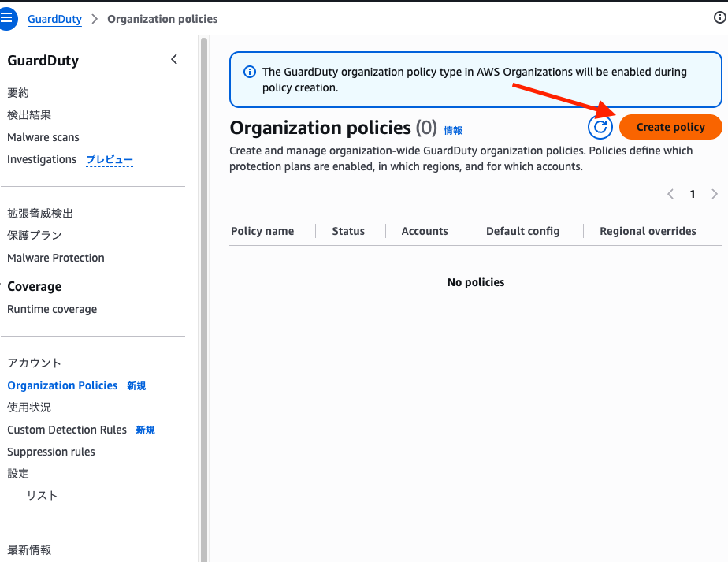This screenshot has height=562, width=728.
Task: Open 使用状況 in sidebar
Action: click(x=29, y=408)
